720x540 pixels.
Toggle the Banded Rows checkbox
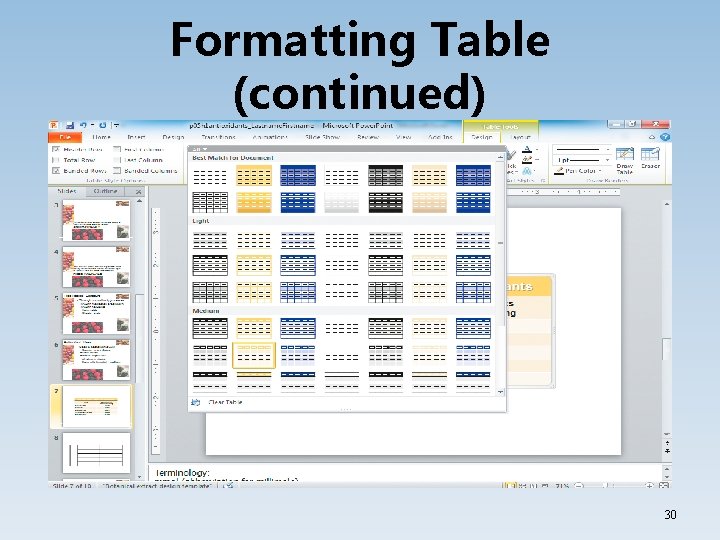[x=56, y=171]
